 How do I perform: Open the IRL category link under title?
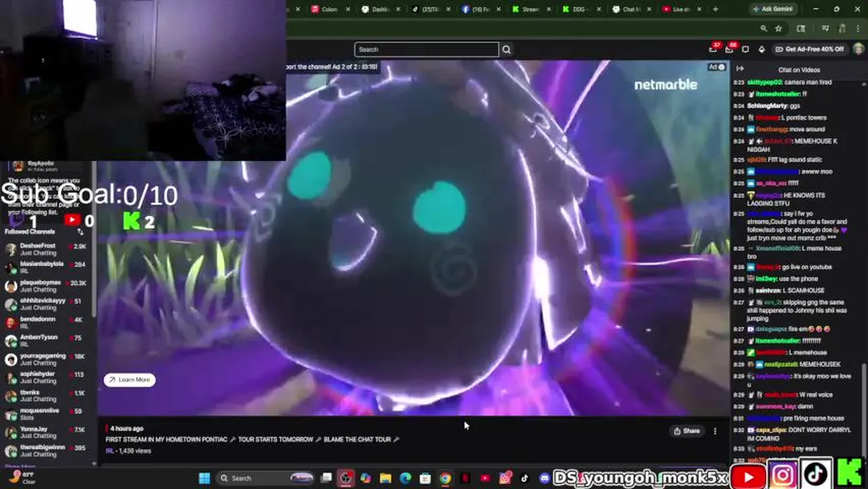(x=109, y=451)
